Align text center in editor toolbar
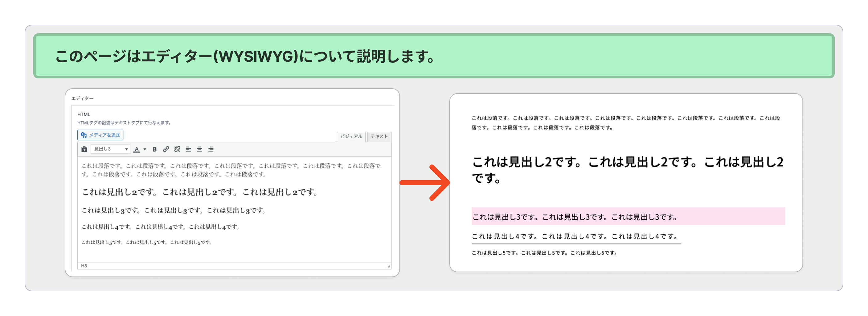Screen dimensions: 868x316 click(199, 149)
